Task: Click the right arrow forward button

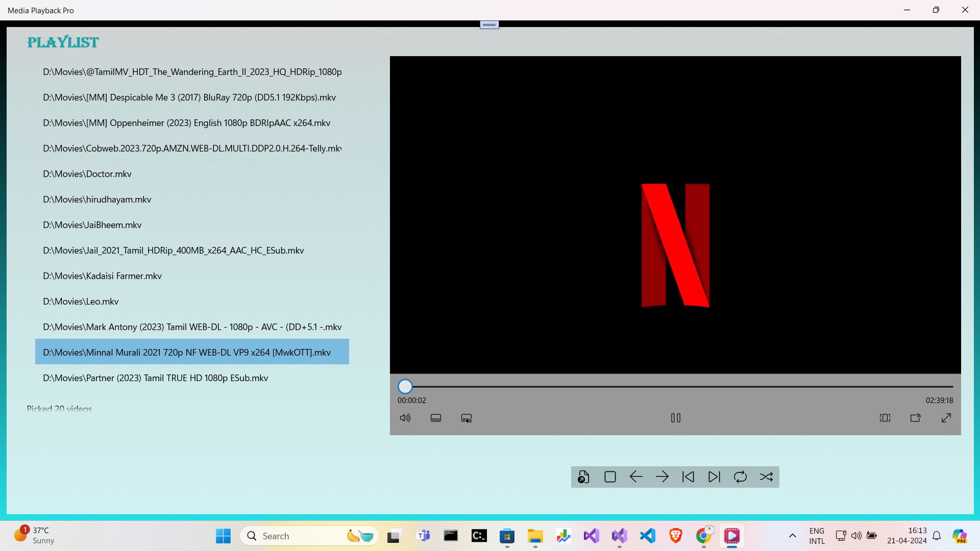Action: (x=662, y=477)
